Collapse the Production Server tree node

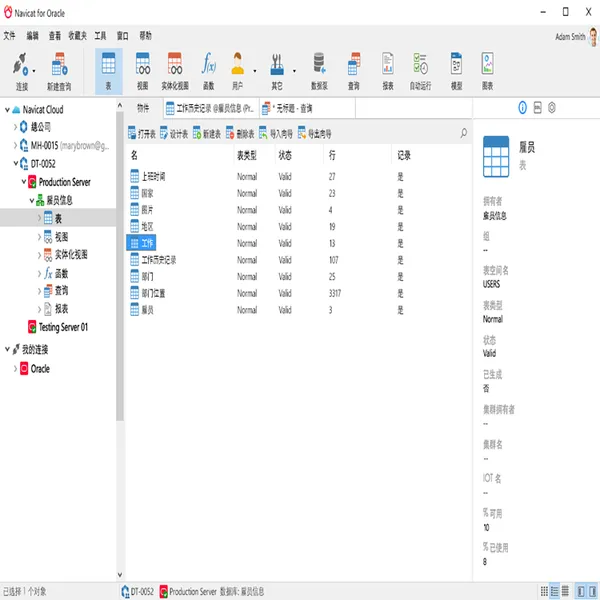24,182
